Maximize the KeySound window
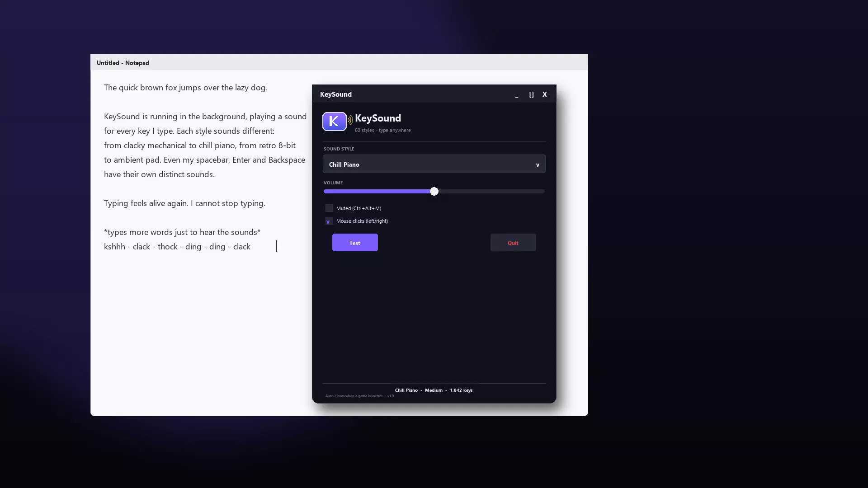Screen dimensions: 868x488 531,94
